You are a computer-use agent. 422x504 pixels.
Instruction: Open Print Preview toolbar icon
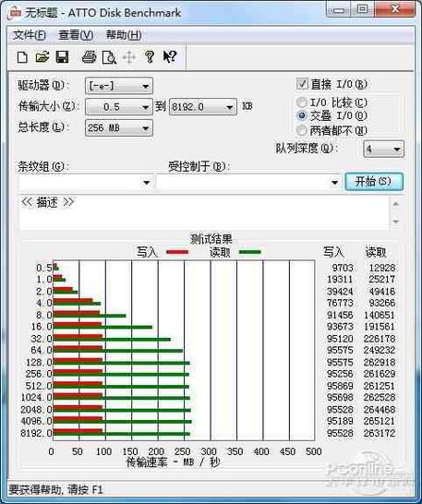tap(109, 57)
